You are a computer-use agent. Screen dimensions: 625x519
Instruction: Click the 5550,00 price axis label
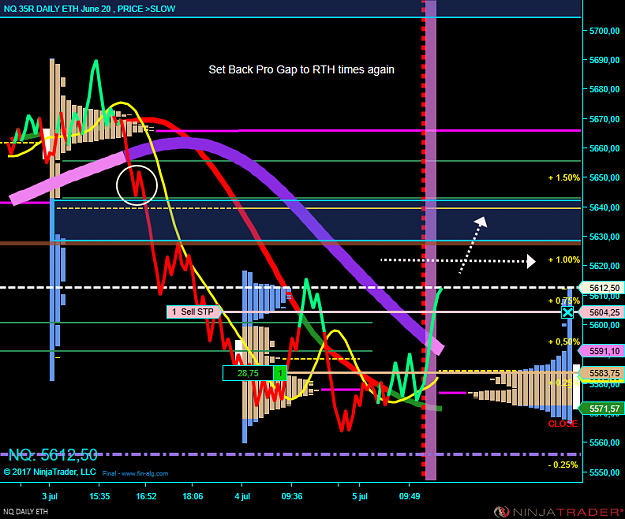604,472
